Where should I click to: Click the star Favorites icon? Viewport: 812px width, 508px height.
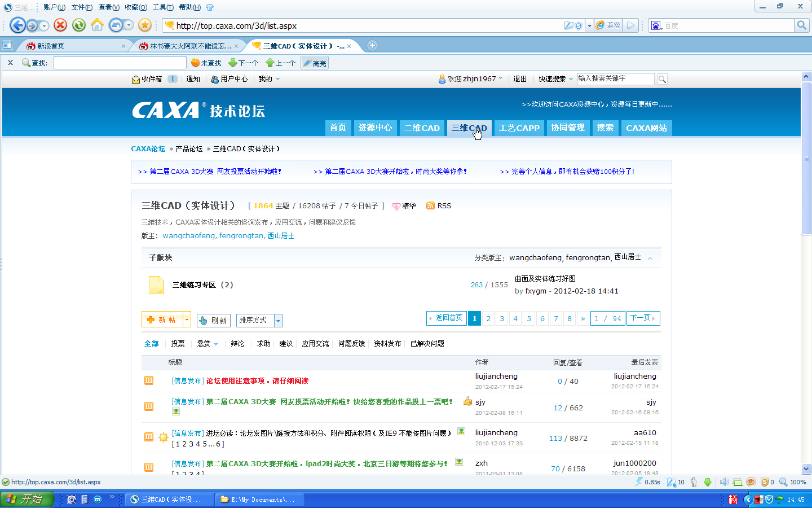pyautogui.click(x=145, y=25)
